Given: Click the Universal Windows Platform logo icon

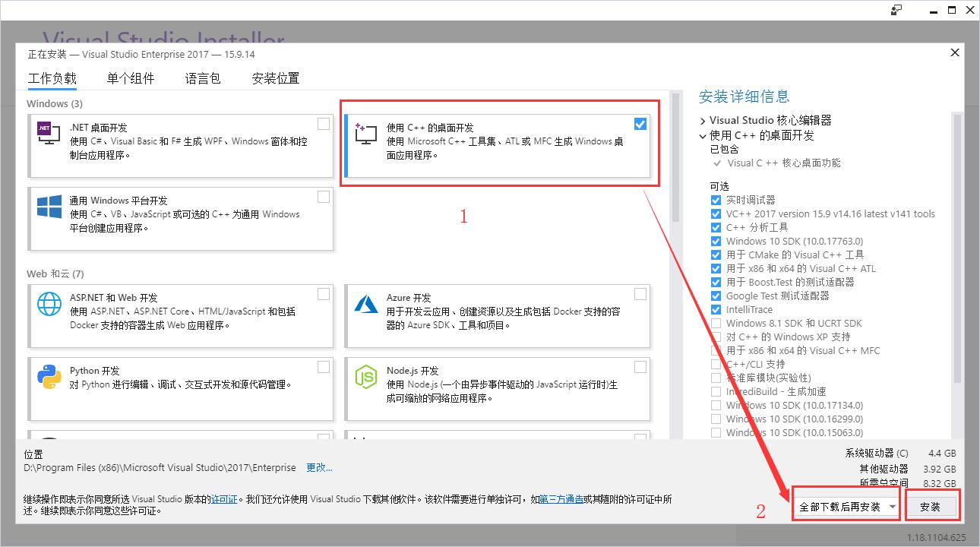Looking at the screenshot, I should pyautogui.click(x=49, y=207).
